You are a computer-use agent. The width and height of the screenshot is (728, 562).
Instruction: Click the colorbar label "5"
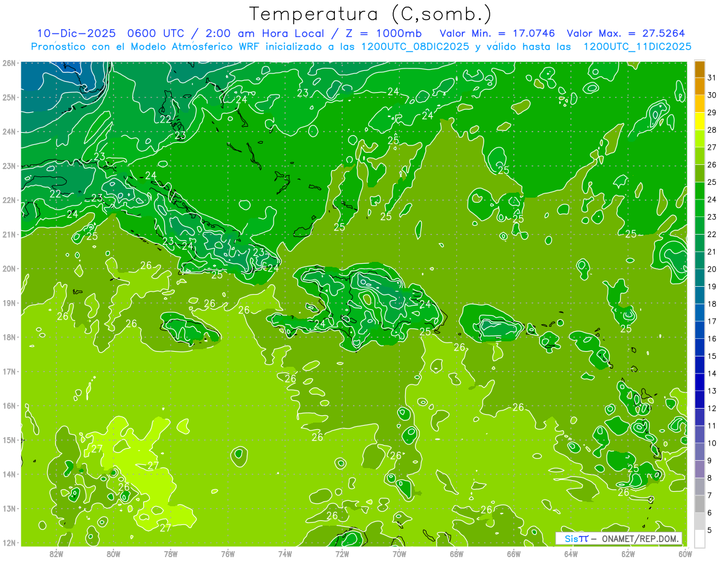click(x=710, y=530)
